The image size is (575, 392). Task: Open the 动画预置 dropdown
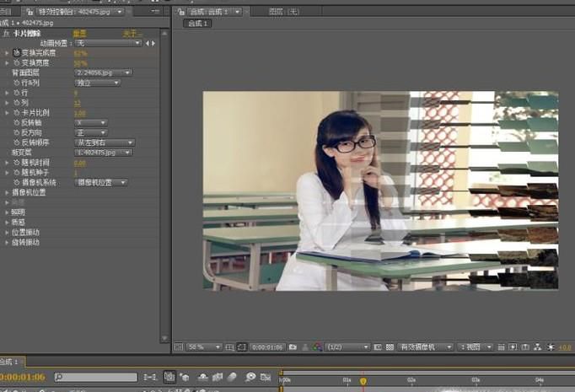point(108,42)
